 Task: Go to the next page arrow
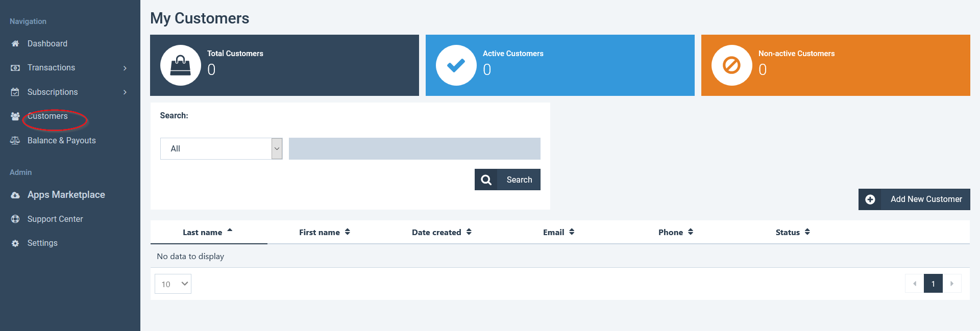pos(952,284)
